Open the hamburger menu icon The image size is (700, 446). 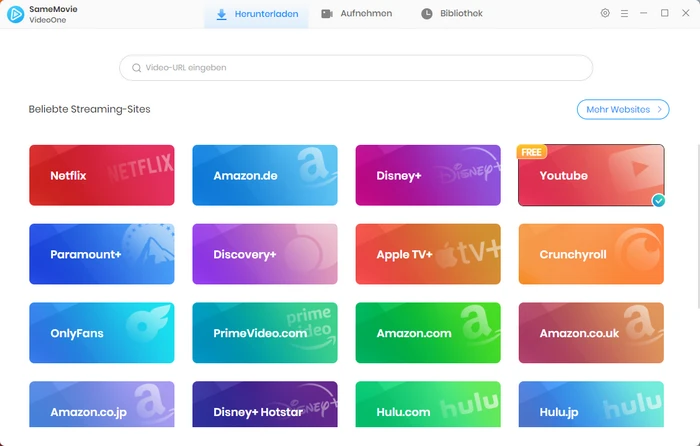point(625,14)
